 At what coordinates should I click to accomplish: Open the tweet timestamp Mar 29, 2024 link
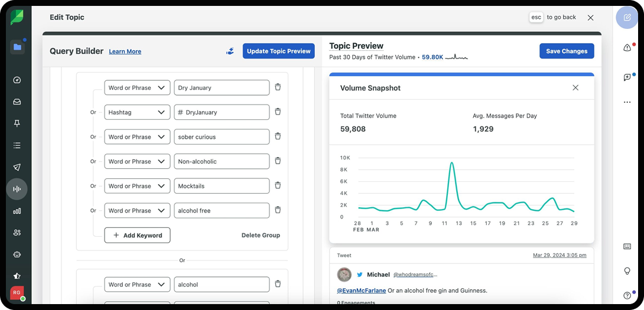point(560,255)
